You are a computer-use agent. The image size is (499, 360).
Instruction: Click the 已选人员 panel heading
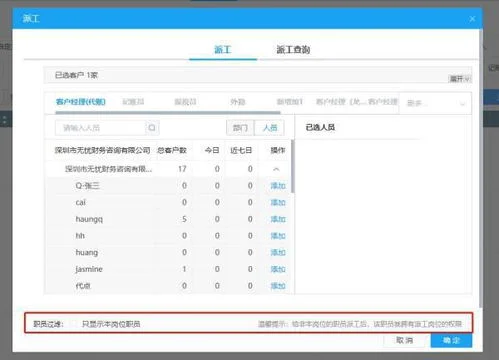coord(320,127)
